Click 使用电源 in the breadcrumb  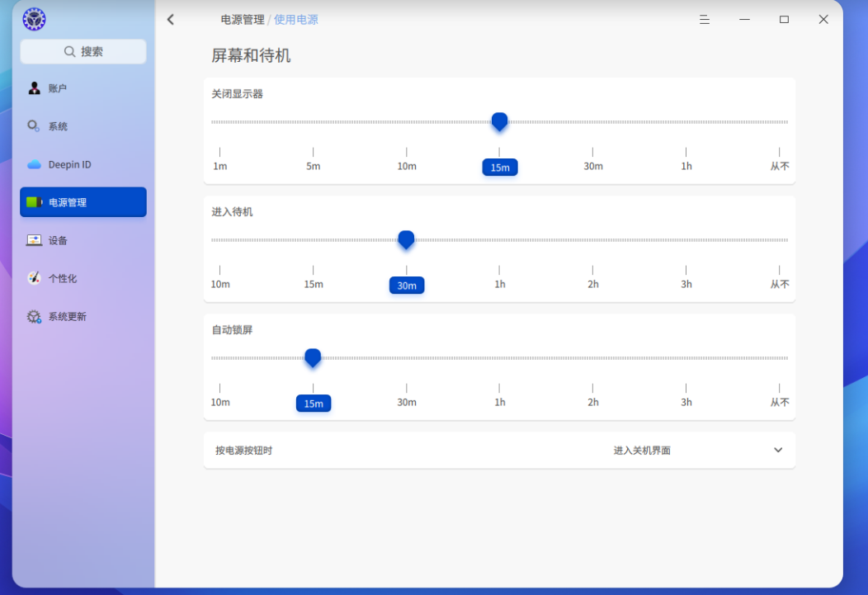tap(296, 20)
